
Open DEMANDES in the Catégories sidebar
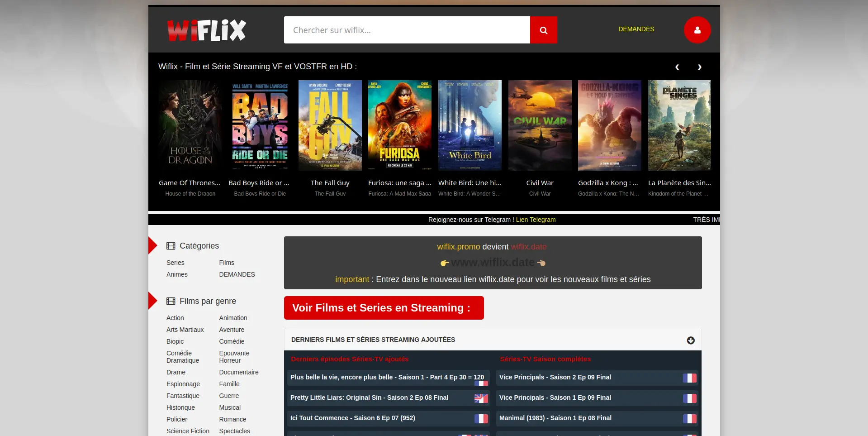tap(237, 274)
